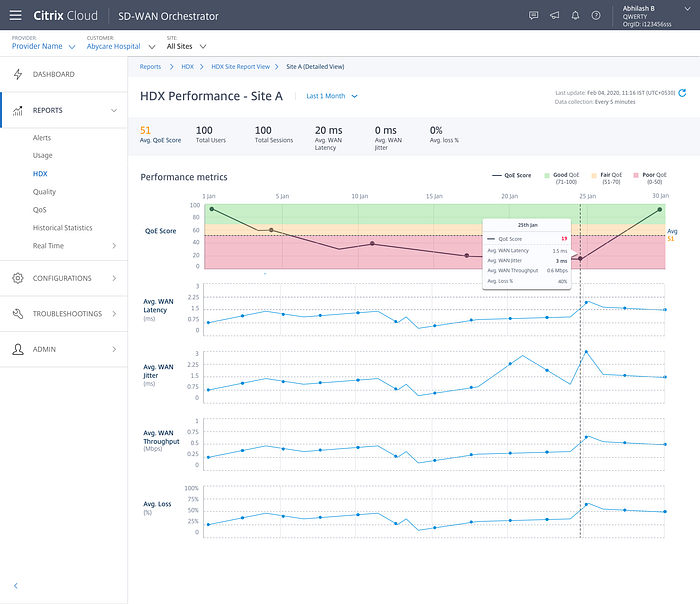Click the 1 Jan QoE data point
The height and width of the screenshot is (604, 700).
212,209
